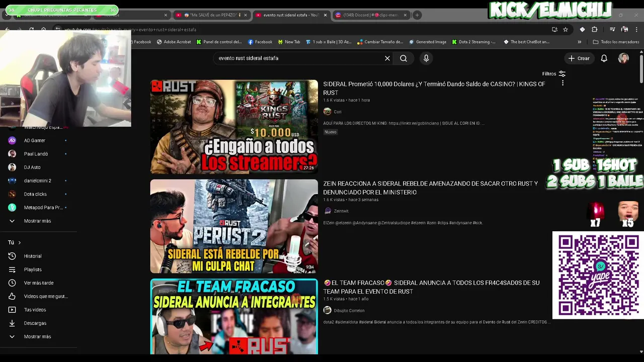Bookmark this page with the star icon
Viewport: 644px width, 362px height.
(x=566, y=29)
